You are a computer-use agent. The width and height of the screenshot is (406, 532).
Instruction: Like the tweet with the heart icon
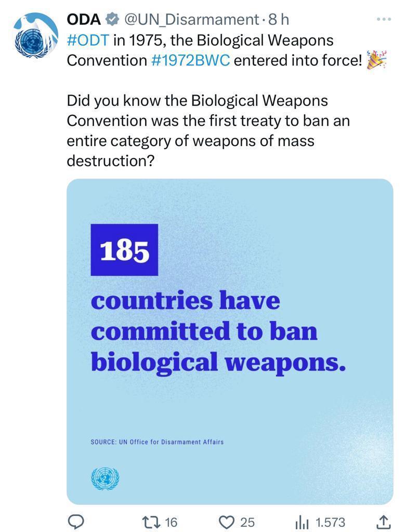click(227, 522)
